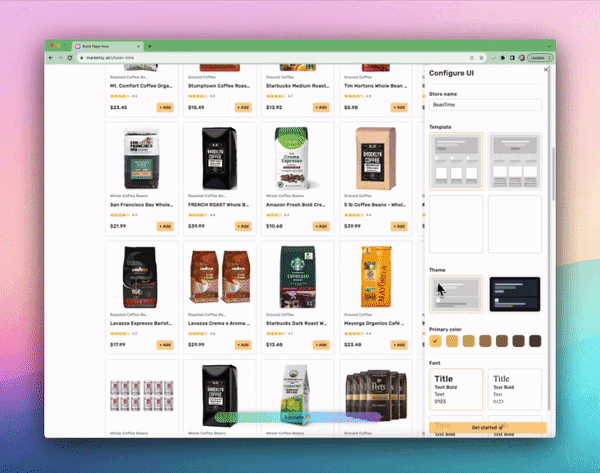
Task: Close the Build Page Now tab
Action: point(139,46)
